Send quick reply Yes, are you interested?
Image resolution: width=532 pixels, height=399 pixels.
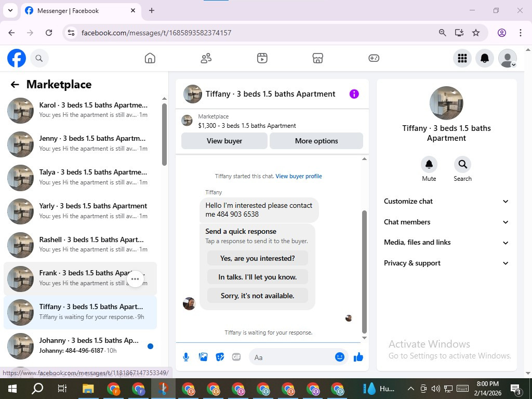tap(258, 258)
